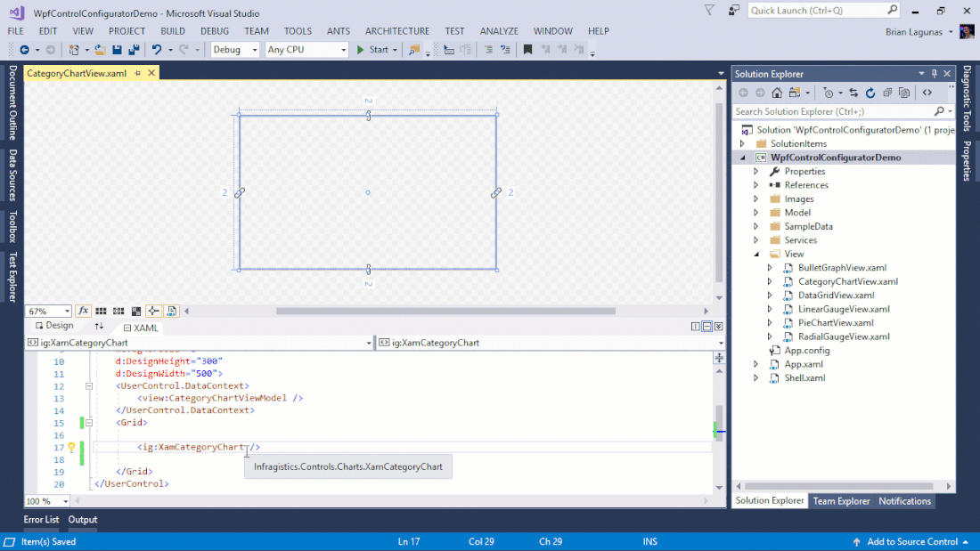Toggle auto-hide pin on Solution Explorer
The image size is (980, 551).
click(935, 74)
